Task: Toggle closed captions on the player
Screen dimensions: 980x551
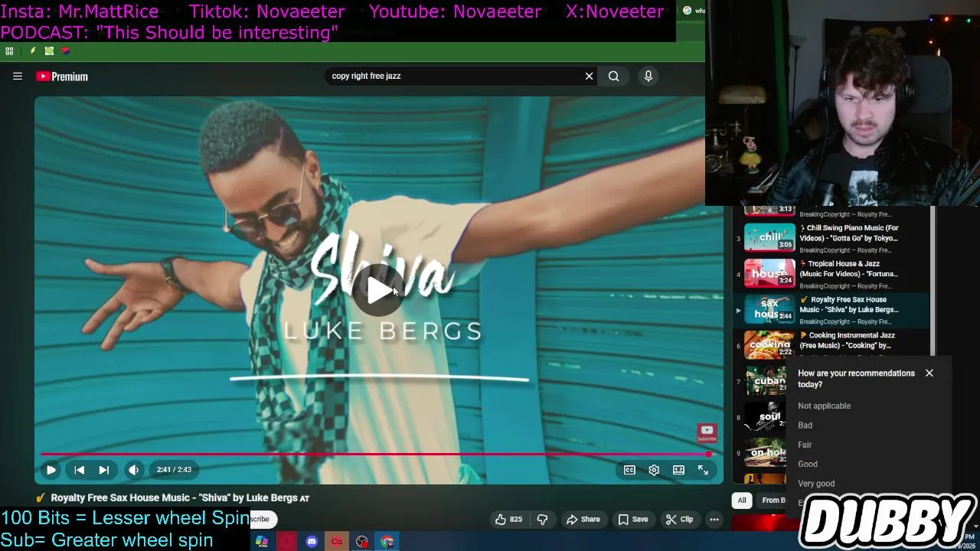Action: pos(629,470)
